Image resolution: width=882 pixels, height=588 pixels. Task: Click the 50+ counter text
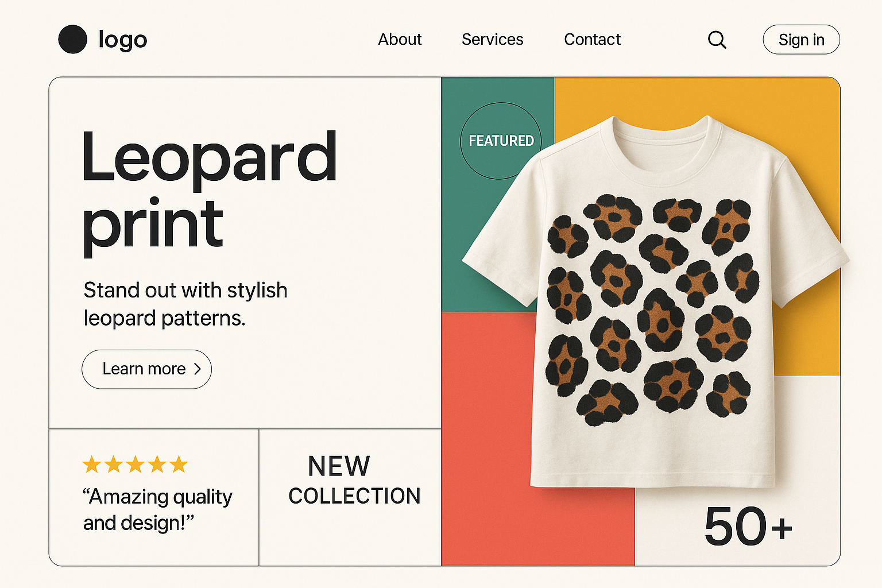(x=748, y=527)
